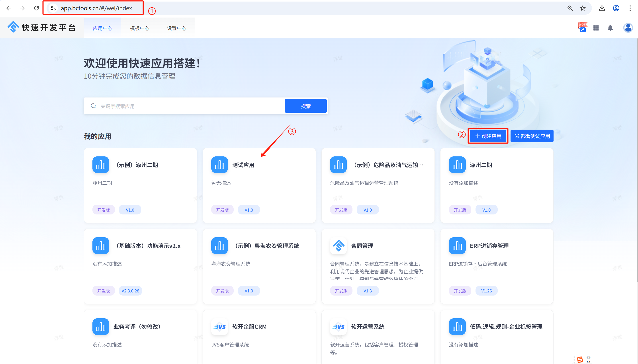This screenshot has height=364, width=638.
Task: Bookmark this page with the star
Action: [583, 8]
